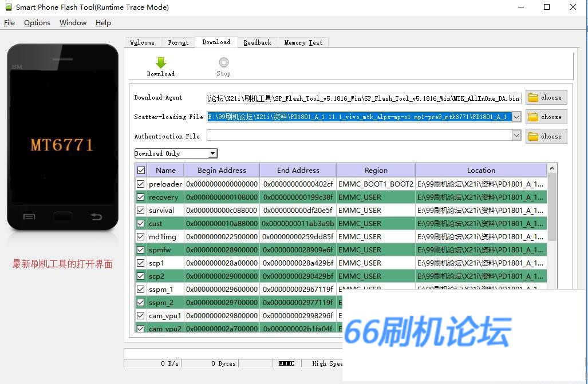Click the progress bar above status bar
This screenshot has width=588, height=384.
233,353
